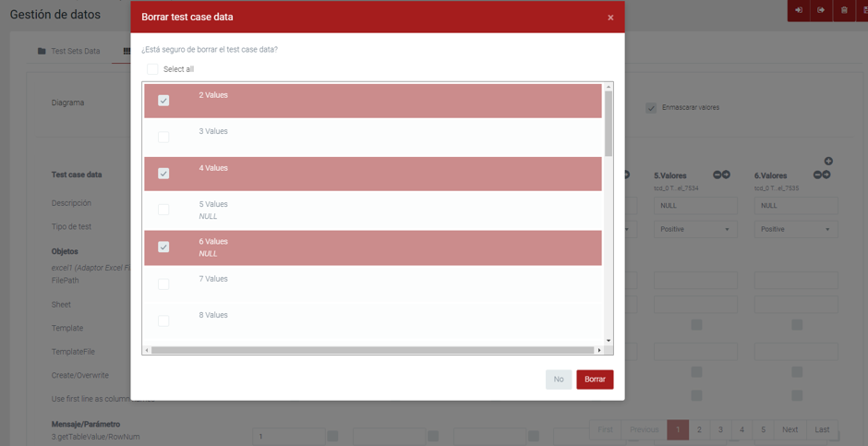Tick the 3 Values checkbox
This screenshot has height=446, width=868.
163,137
